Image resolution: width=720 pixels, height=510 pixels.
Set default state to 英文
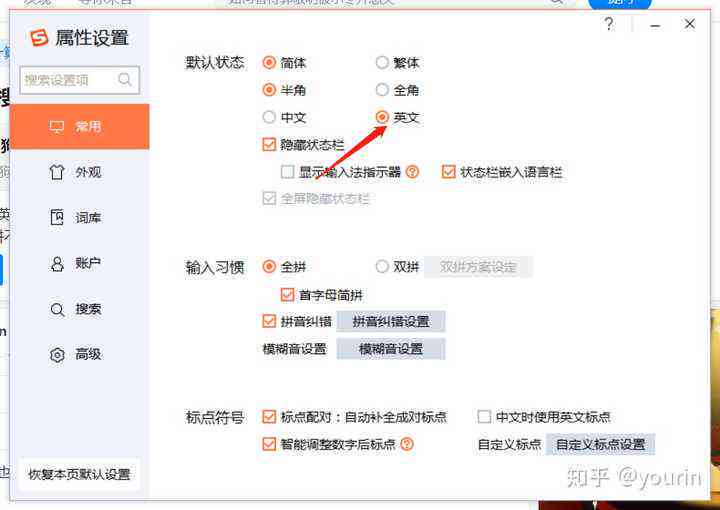point(382,117)
